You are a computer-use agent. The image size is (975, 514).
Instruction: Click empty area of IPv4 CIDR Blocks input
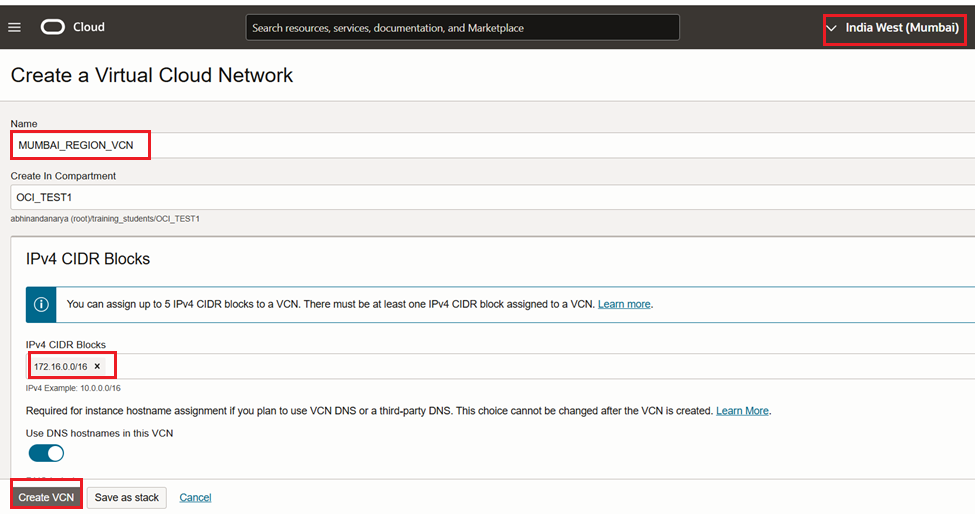[x=500, y=367]
